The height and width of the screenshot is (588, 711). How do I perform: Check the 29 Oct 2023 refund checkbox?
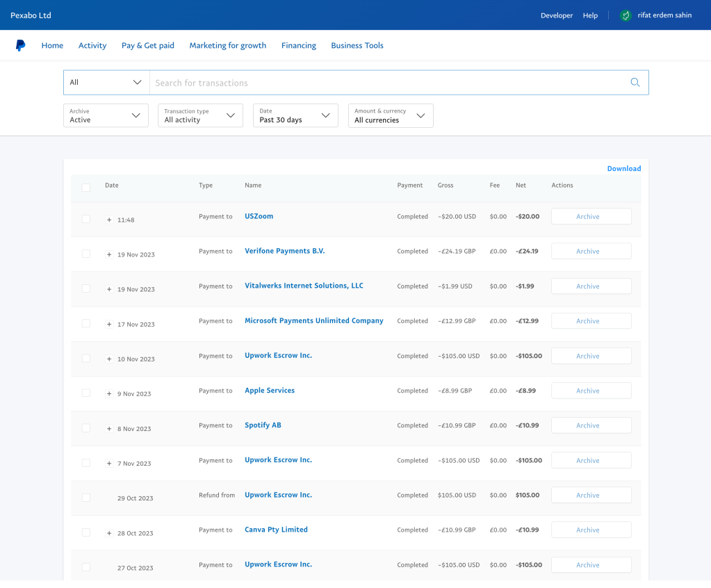coord(85,498)
